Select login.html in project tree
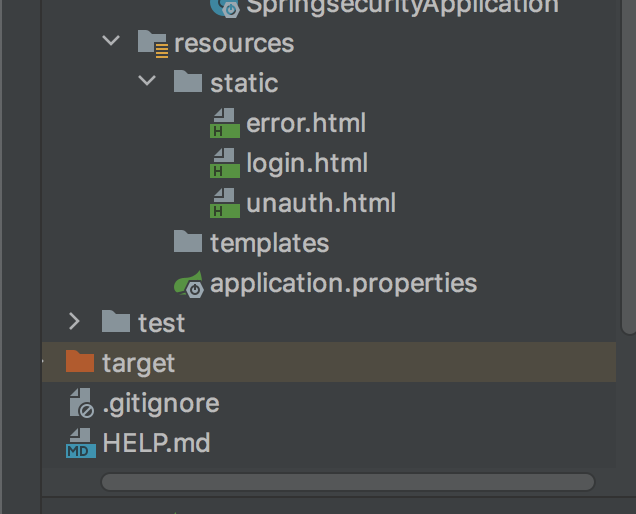This screenshot has height=514, width=636. coord(307,163)
